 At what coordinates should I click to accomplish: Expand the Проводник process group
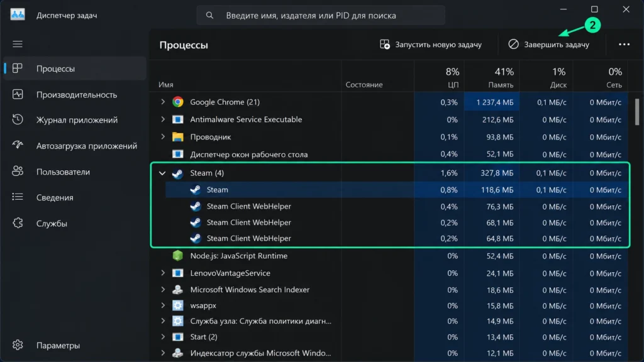click(x=163, y=136)
